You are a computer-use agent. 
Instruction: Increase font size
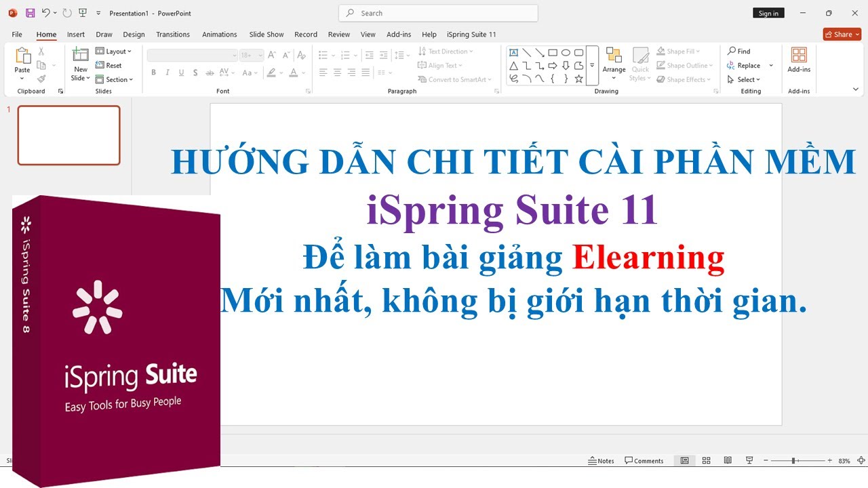point(272,55)
